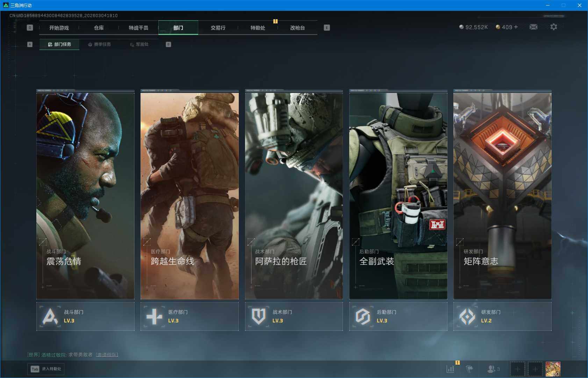Image resolution: width=588 pixels, height=378 pixels.
Task: Click the 战斗部门 LV.3 combat badge
Action: (85, 317)
